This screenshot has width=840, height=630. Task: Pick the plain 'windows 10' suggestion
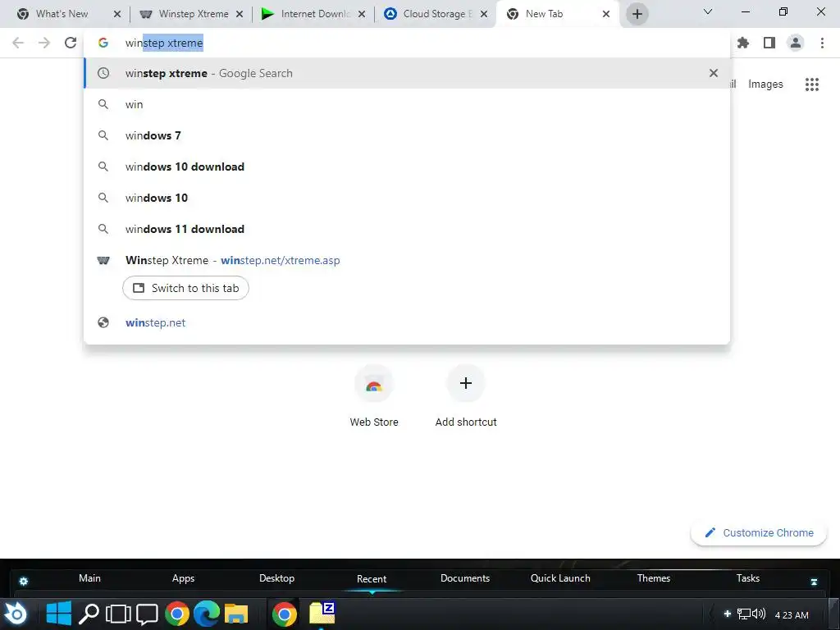(407, 198)
